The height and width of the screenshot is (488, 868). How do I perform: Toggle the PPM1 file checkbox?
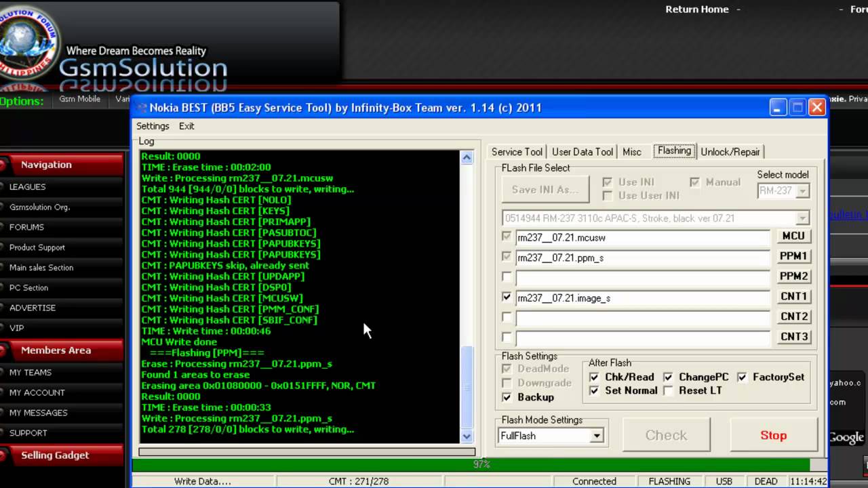(507, 257)
